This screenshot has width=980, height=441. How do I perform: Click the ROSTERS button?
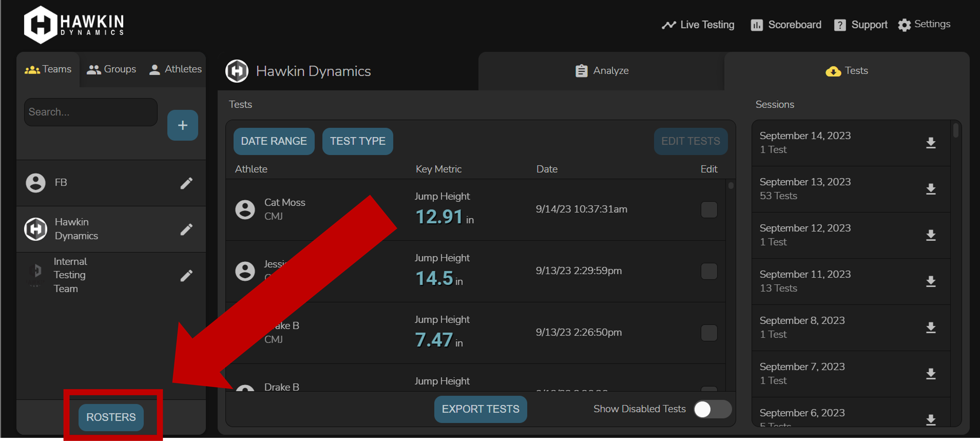coord(111,417)
